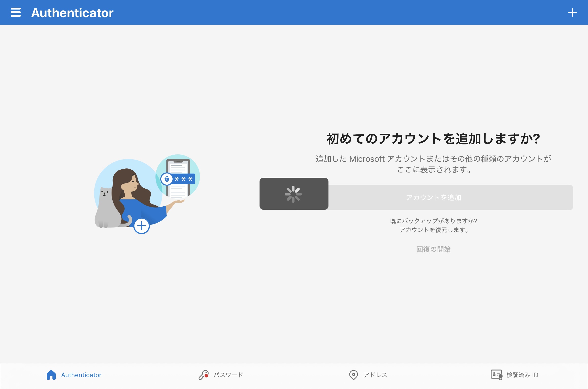The width and height of the screenshot is (588, 389).
Task: Select the Authenticator home icon
Action: coord(51,375)
